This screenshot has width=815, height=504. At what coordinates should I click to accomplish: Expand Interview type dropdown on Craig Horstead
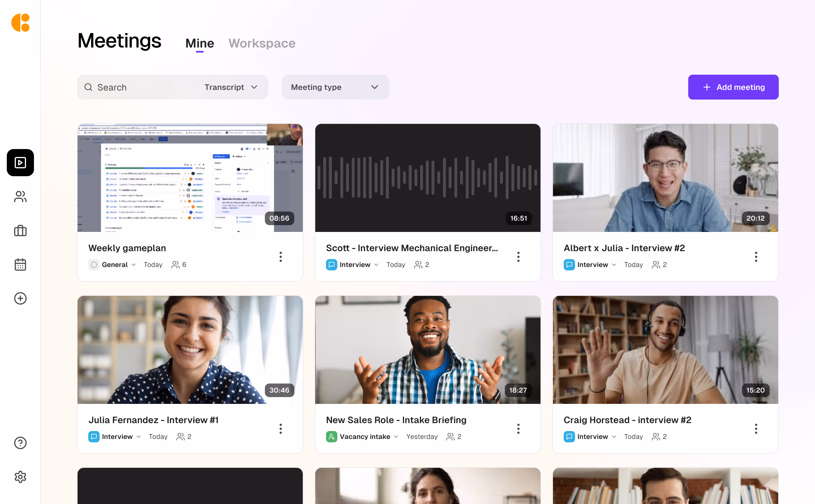point(614,437)
